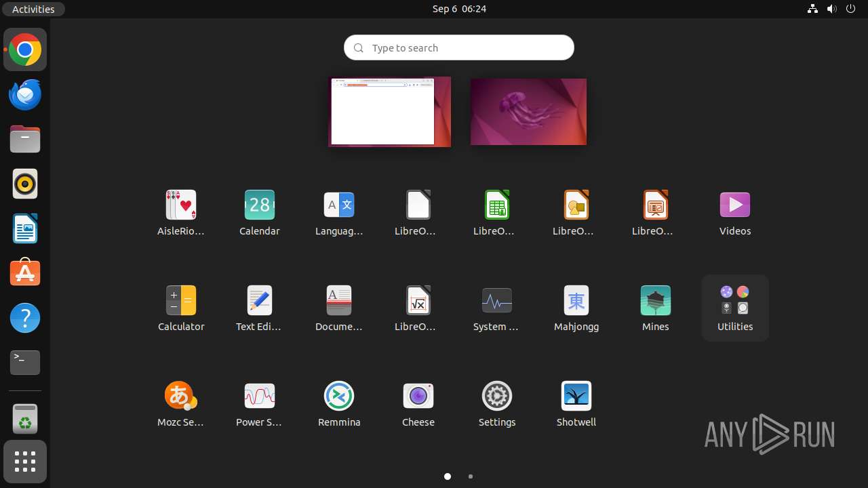
Task: Launch Shotwell photo manager
Action: click(576, 404)
